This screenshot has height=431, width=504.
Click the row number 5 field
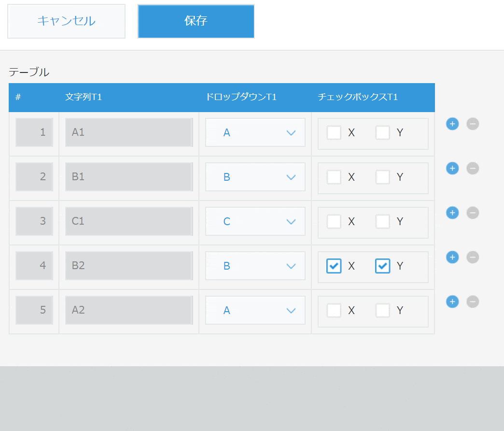[34, 310]
